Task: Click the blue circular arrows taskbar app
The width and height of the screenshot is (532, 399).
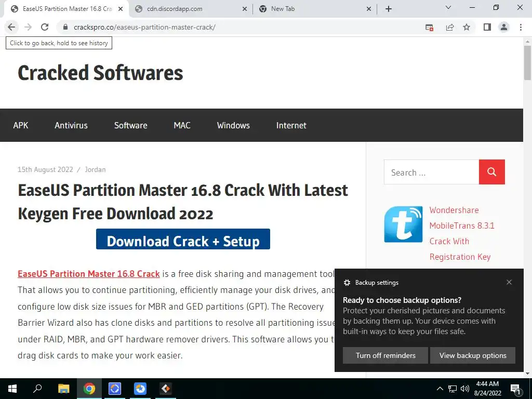Action: 115,389
